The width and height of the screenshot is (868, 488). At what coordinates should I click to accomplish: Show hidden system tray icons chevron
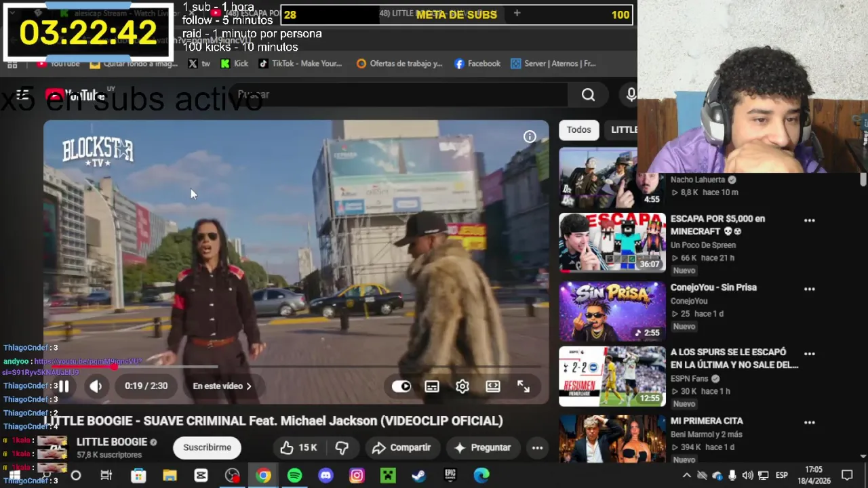pos(686,476)
